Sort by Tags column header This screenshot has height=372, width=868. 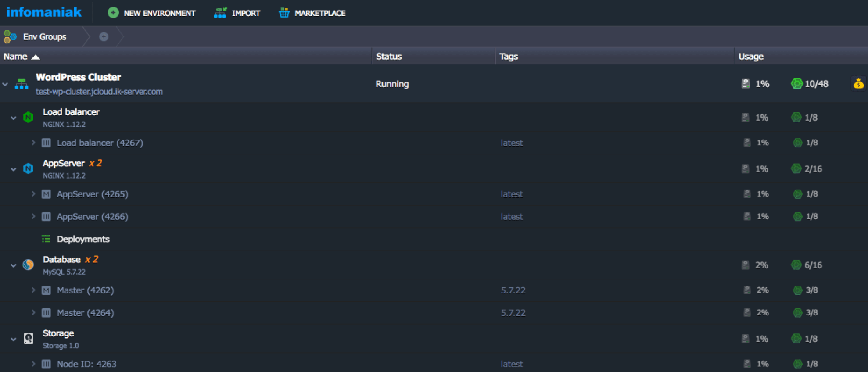(615, 56)
